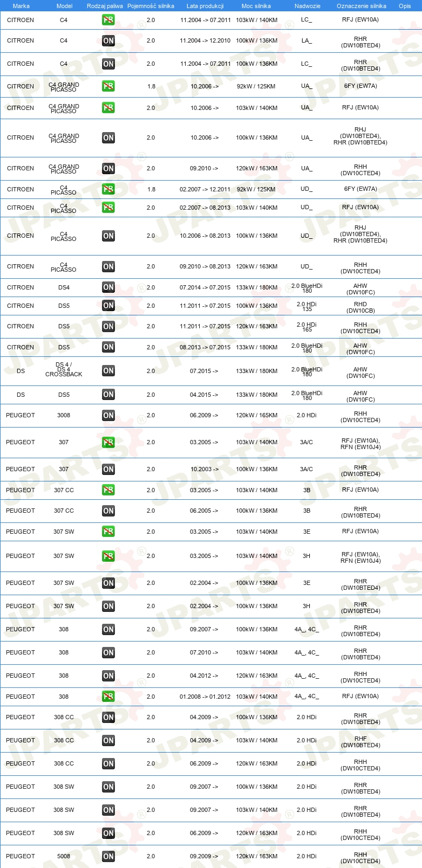Select the ON icon for Peugeot 308 07.2010

pos(108,652)
